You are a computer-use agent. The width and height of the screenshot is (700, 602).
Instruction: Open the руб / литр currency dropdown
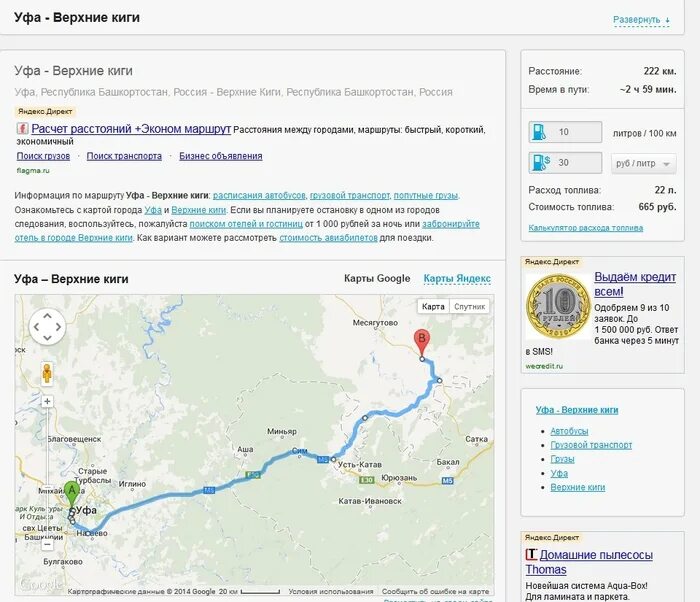click(x=643, y=163)
